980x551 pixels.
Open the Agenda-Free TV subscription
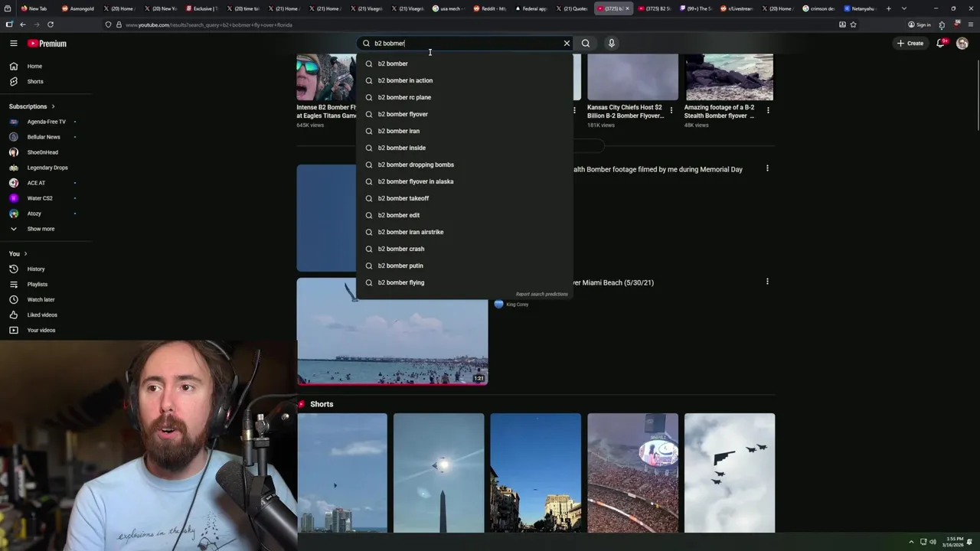[x=46, y=122]
